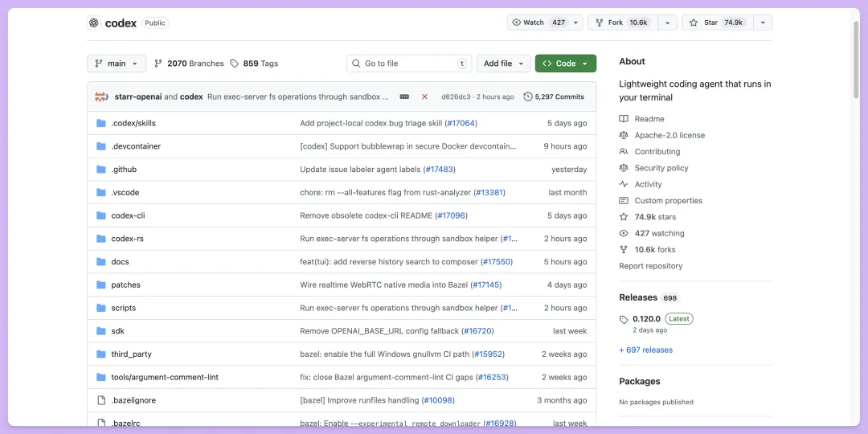Image resolution: width=868 pixels, height=434 pixels.
Task: Open pull request #17483 link
Action: [x=440, y=170]
